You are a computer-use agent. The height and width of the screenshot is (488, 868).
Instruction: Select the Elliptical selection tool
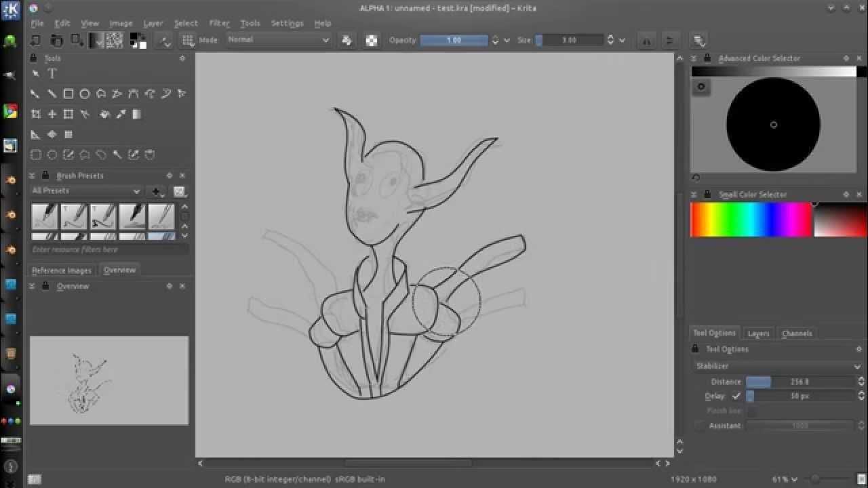pos(52,155)
